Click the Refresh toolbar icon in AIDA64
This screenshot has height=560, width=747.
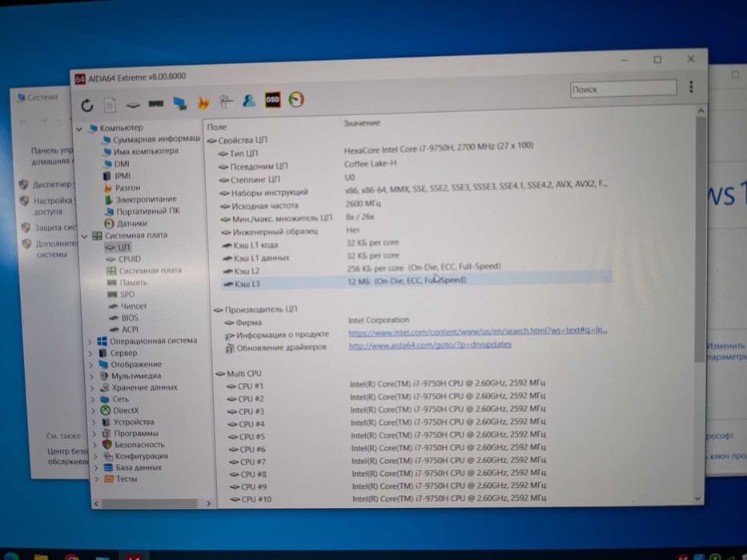87,106
